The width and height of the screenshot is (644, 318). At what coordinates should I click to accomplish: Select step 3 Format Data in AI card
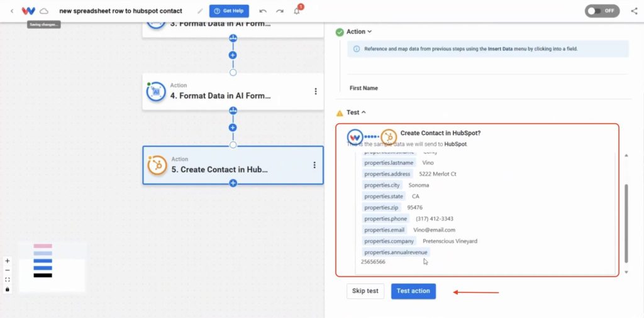233,30
